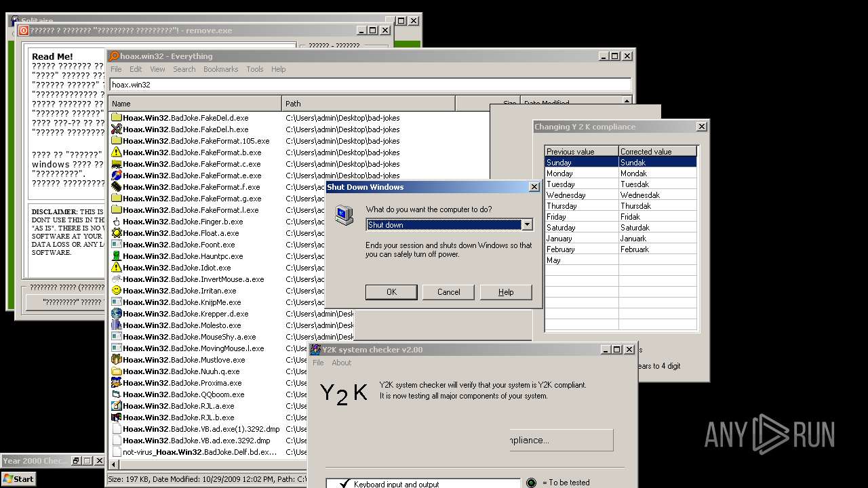Select the Foont.exe window icon

[117, 245]
